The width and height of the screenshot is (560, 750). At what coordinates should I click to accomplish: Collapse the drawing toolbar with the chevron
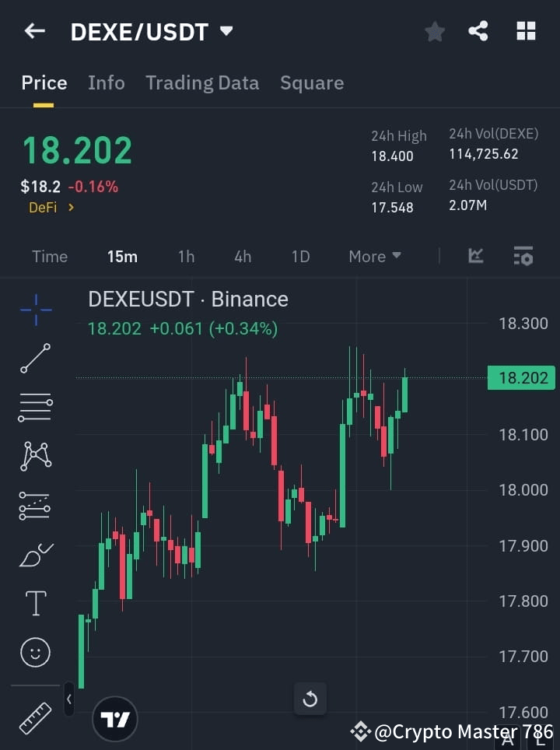[69, 699]
